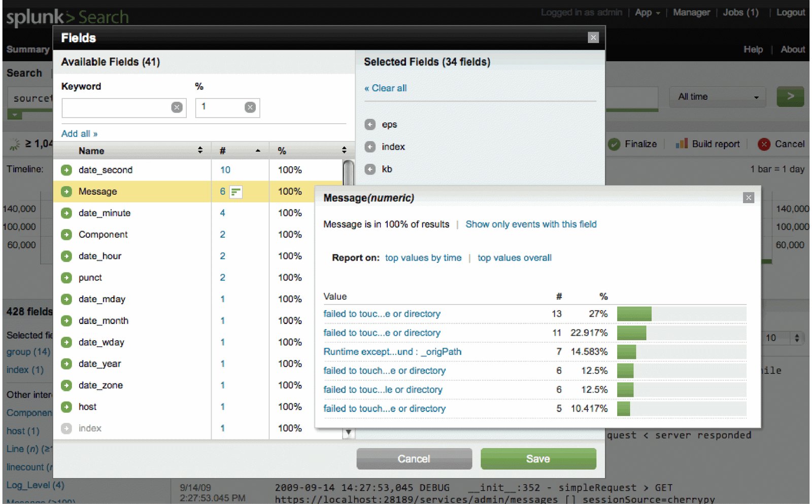Add the date_year field with its plus icon

(x=66, y=364)
